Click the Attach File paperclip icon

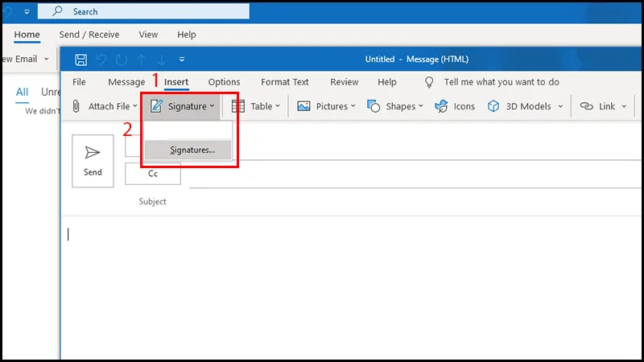point(76,106)
